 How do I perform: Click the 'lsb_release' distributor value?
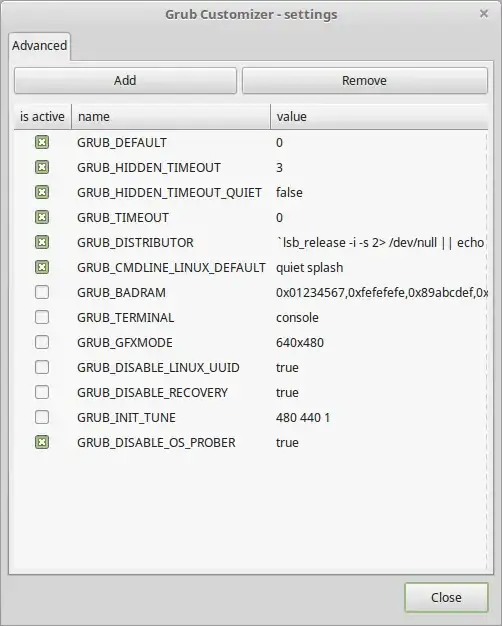[x=380, y=243]
